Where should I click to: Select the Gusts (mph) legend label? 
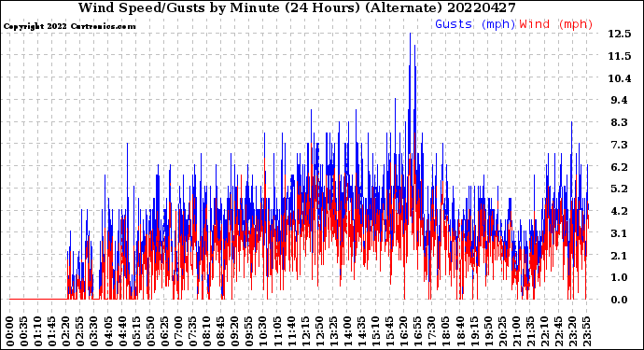[x=475, y=24]
